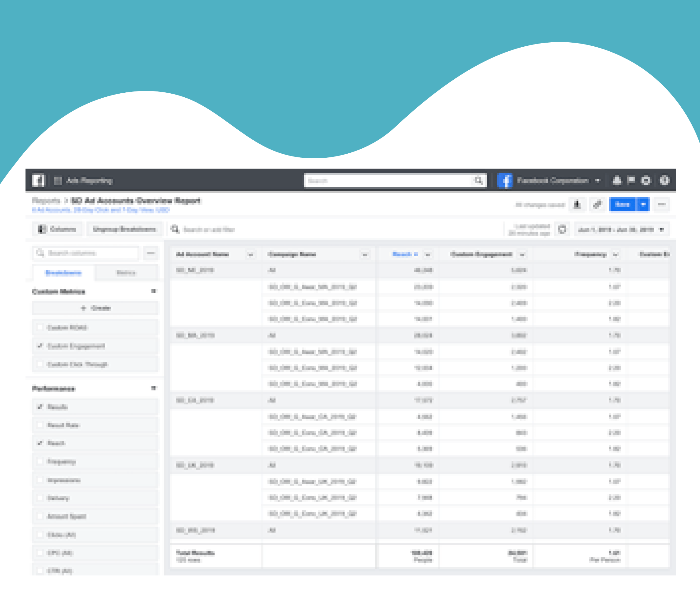The width and height of the screenshot is (700, 601).
Task: Click the export report download icon
Action: 577,204
